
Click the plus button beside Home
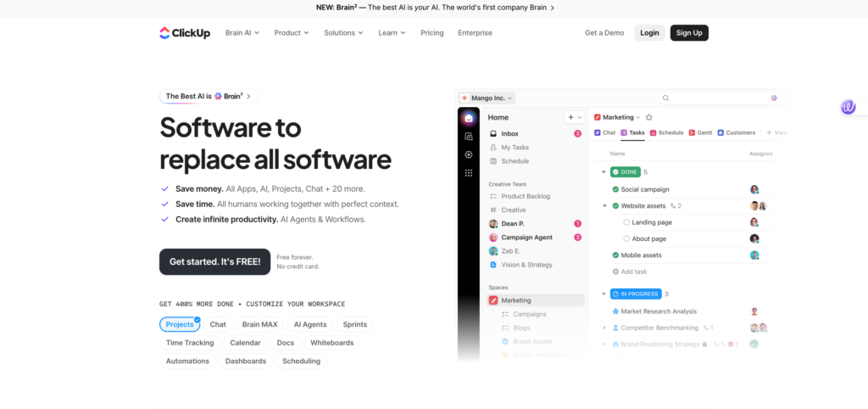tap(575, 117)
